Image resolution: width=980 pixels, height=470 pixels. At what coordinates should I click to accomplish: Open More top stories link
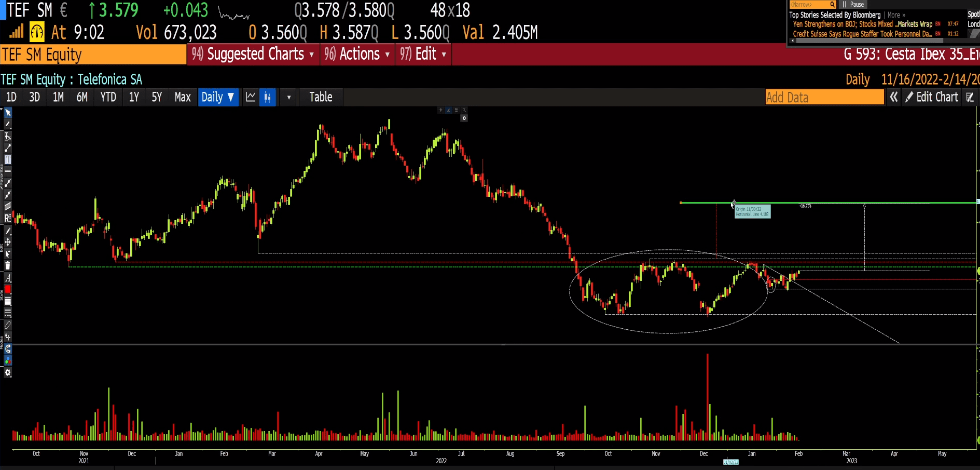896,15
